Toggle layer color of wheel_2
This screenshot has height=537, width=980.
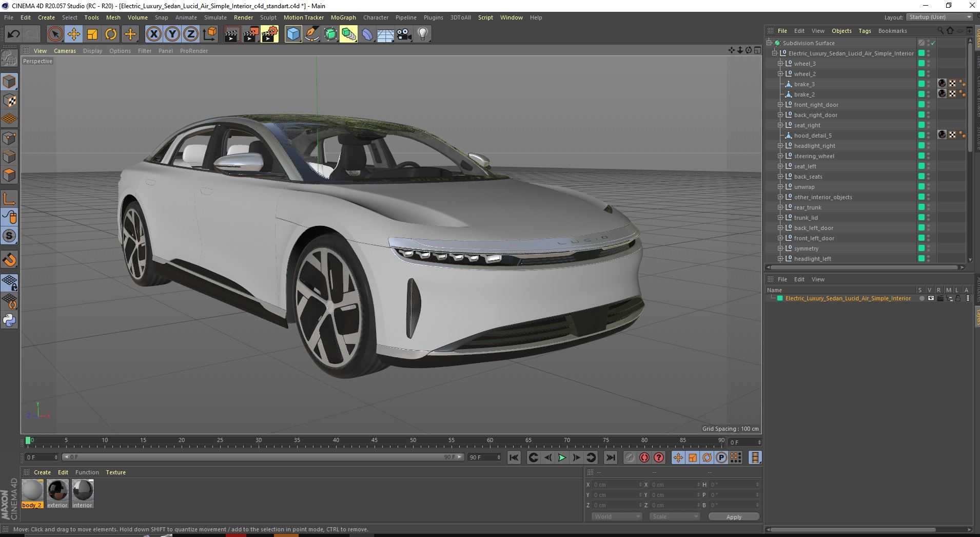coord(922,74)
